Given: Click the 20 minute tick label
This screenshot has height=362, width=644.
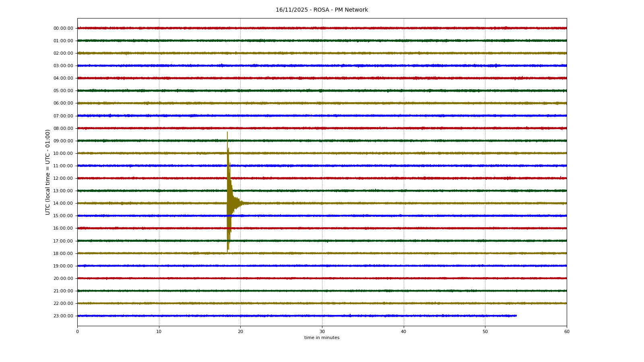Looking at the screenshot, I should [240, 332].
